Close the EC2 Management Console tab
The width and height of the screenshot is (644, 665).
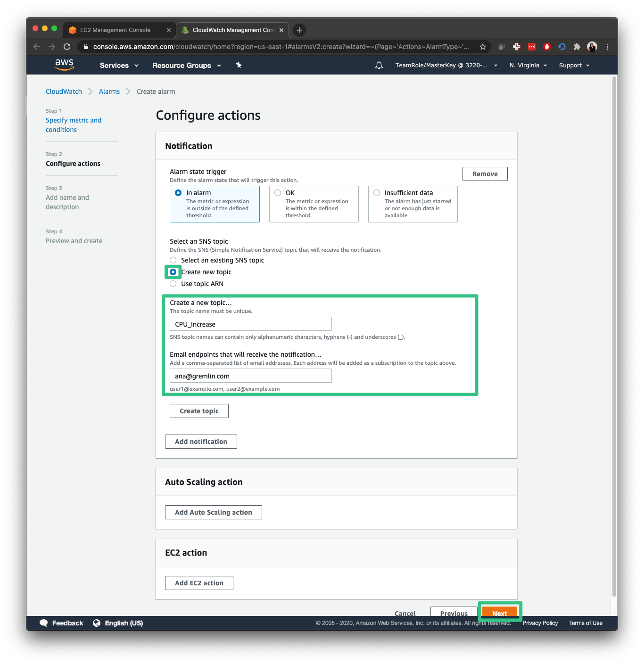(169, 30)
